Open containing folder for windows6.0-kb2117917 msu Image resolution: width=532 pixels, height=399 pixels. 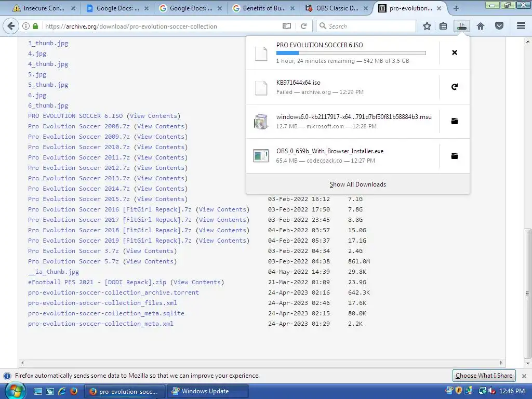(455, 121)
